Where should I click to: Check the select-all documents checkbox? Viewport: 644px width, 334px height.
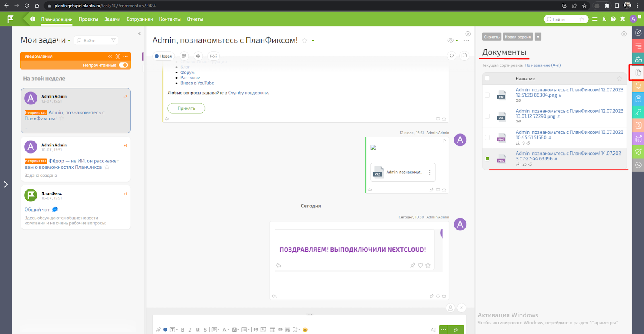click(487, 78)
